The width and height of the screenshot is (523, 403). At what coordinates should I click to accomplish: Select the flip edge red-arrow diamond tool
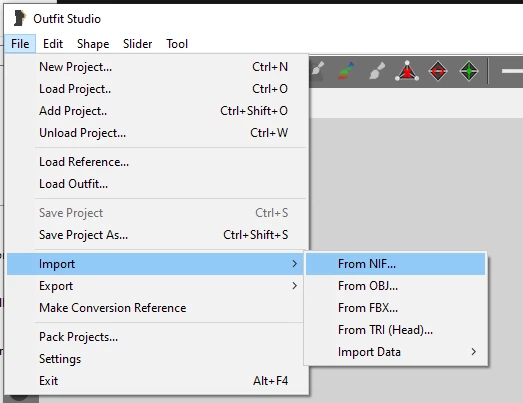click(x=438, y=71)
